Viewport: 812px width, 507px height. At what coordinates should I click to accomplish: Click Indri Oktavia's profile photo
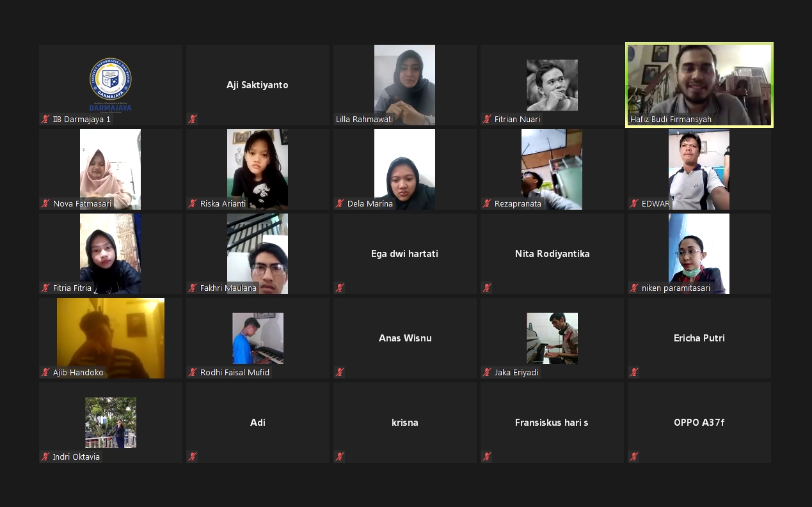click(111, 422)
